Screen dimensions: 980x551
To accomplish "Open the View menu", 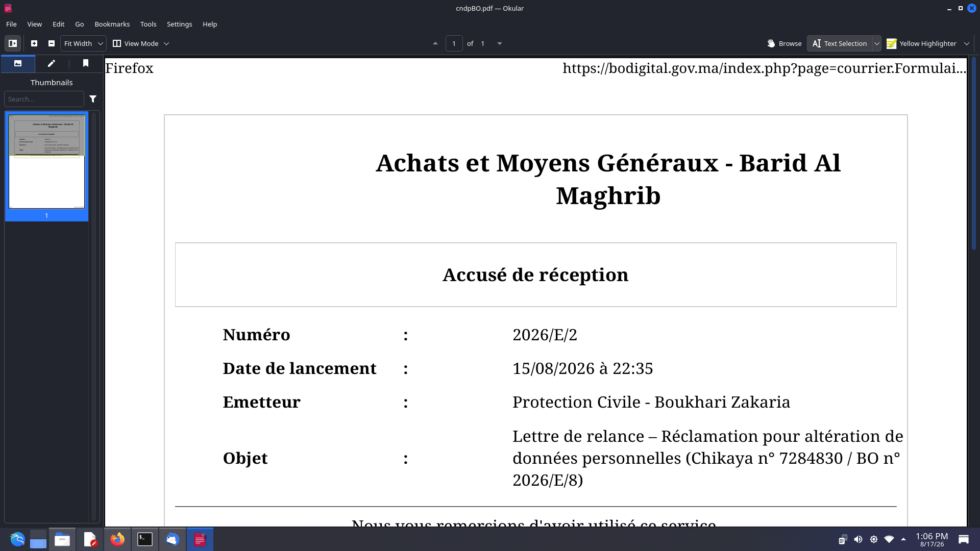I will coord(34,24).
